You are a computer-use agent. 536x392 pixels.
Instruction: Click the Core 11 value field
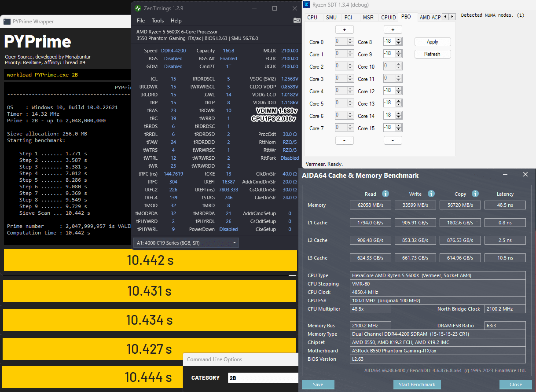(392, 79)
